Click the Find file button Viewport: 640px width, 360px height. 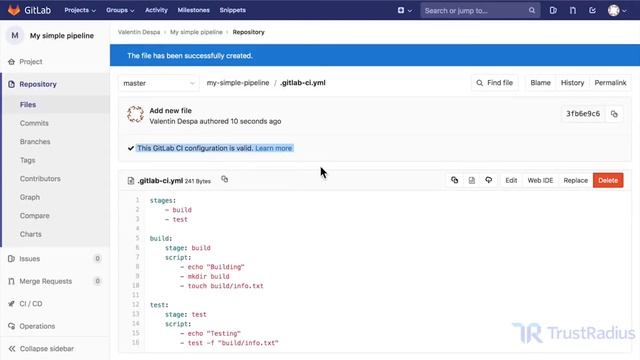494,83
